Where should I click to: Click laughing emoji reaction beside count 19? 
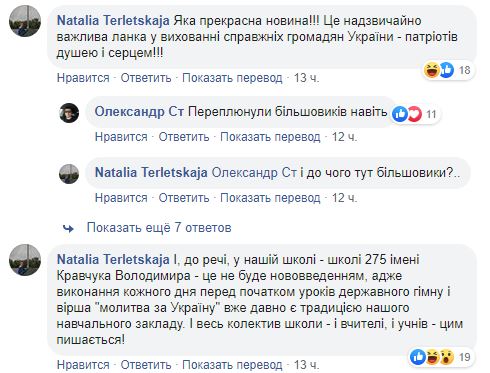(x=432, y=357)
